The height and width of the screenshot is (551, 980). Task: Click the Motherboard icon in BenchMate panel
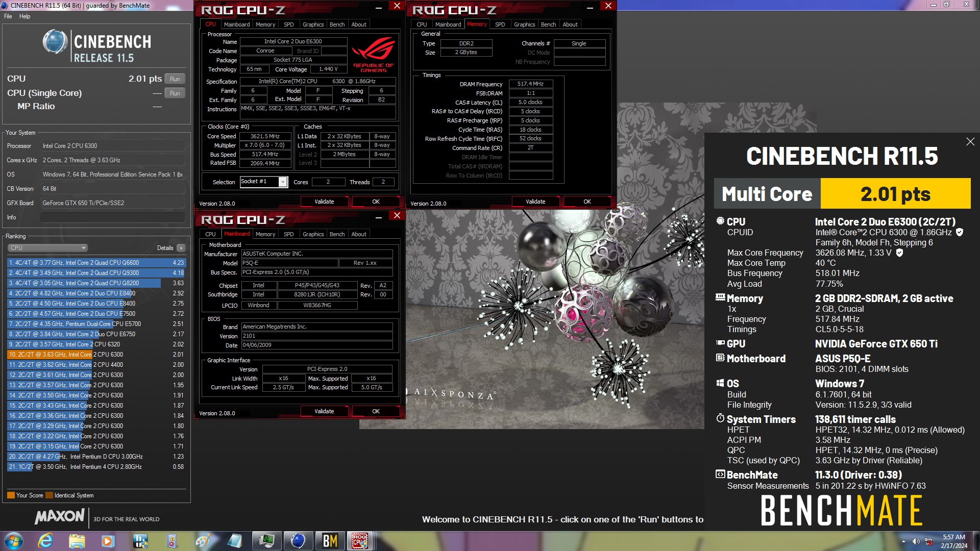(720, 358)
